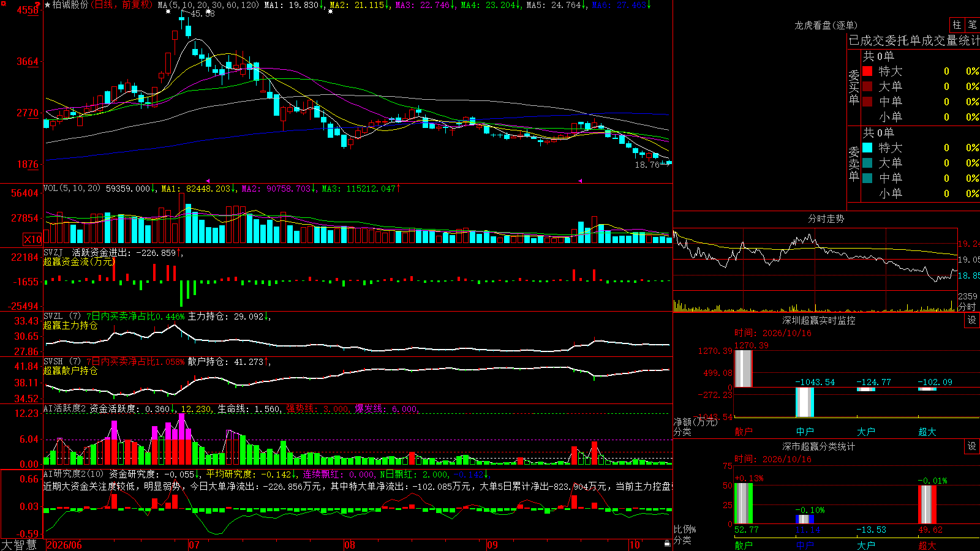Image resolution: width=980 pixels, height=551 pixels.
Task: Click the left magenta arrow marker above the volume pane
Action: coord(208,181)
